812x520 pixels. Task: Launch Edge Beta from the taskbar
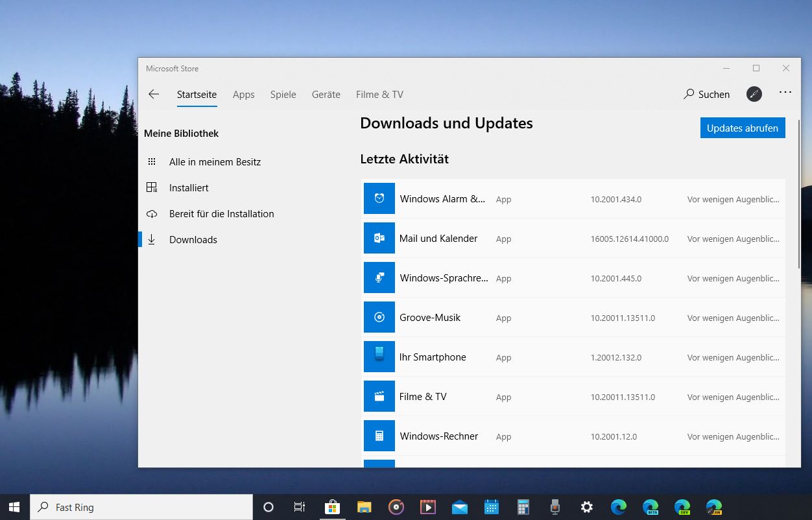(650, 507)
